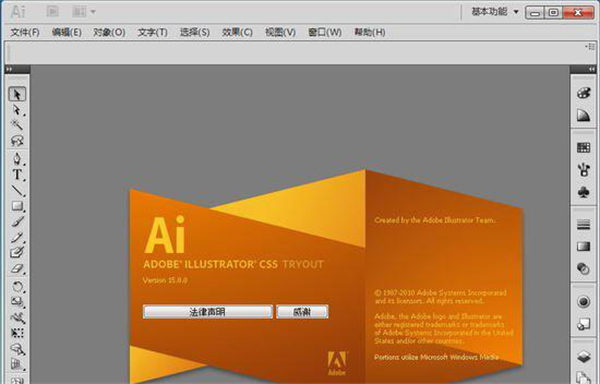Select the Eraser tool
This screenshot has height=384, width=600.
pyautogui.click(x=17, y=268)
